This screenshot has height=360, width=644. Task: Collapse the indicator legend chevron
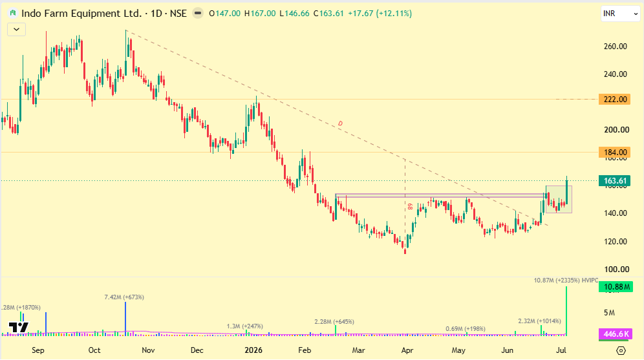(x=16, y=30)
